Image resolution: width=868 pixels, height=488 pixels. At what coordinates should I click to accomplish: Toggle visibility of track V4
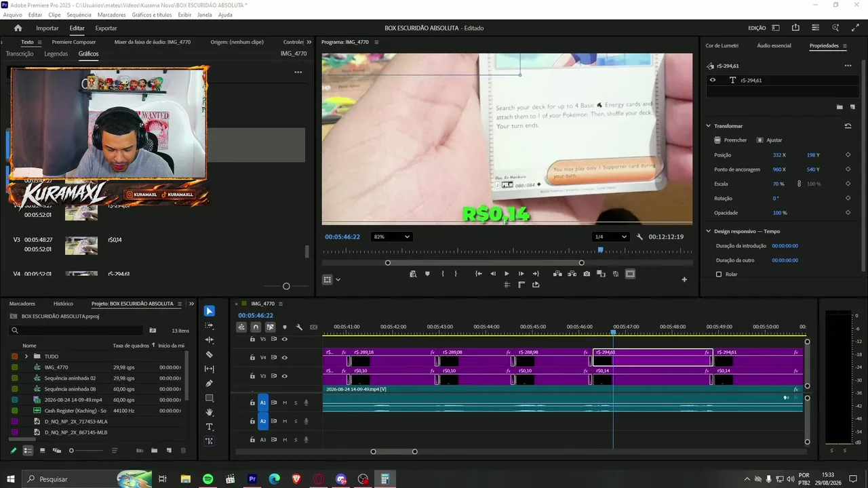pyautogui.click(x=285, y=357)
